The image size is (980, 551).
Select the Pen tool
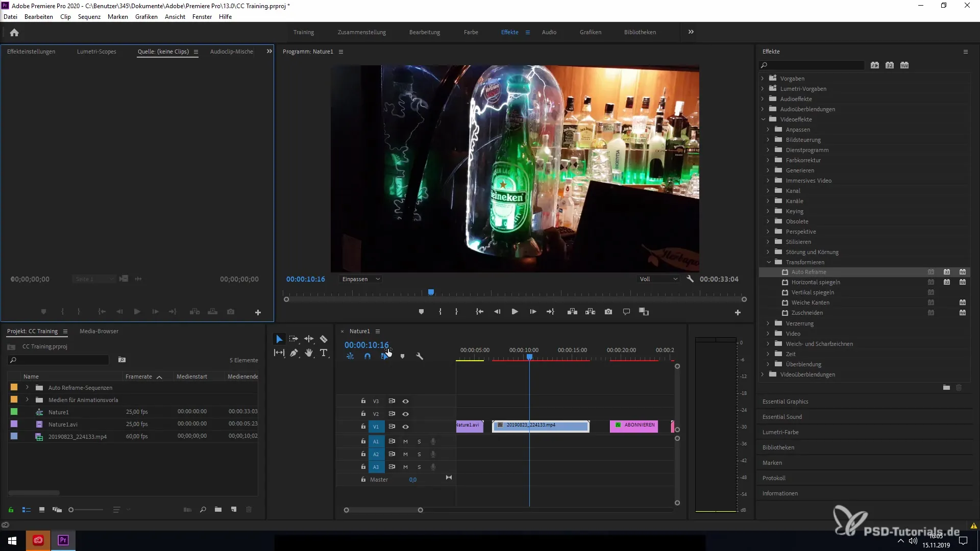click(x=294, y=353)
